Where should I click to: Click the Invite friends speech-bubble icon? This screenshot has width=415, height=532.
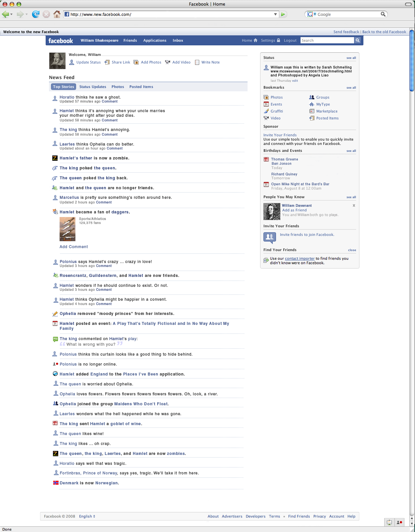[x=270, y=238]
